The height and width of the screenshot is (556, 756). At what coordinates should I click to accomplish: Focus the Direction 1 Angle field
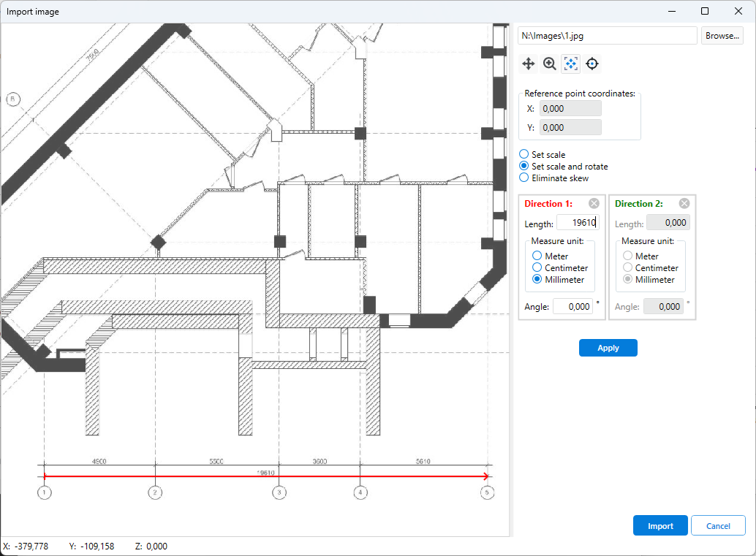[x=572, y=307]
